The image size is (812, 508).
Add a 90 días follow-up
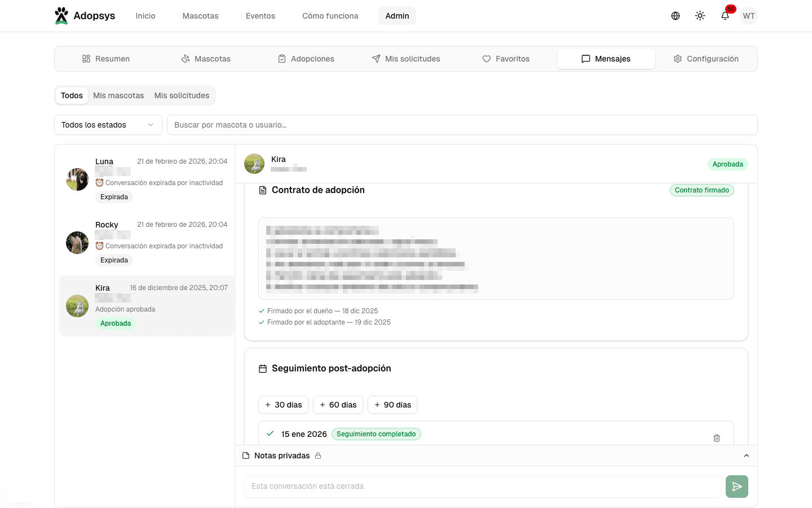[x=392, y=405]
